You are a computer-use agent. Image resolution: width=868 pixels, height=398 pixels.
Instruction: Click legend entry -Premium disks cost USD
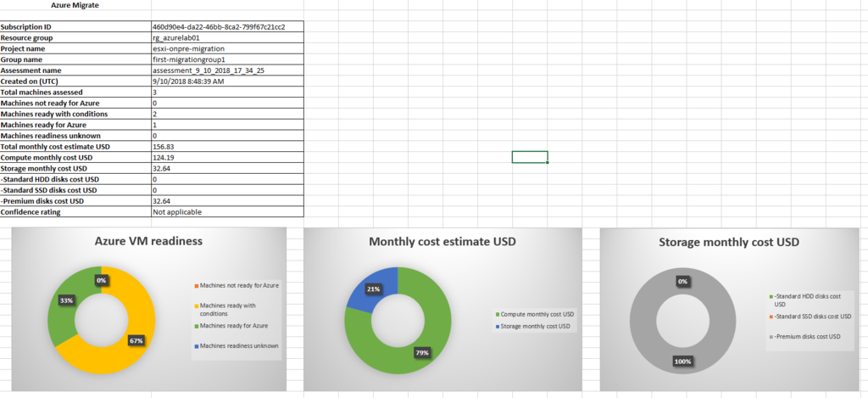(x=805, y=336)
